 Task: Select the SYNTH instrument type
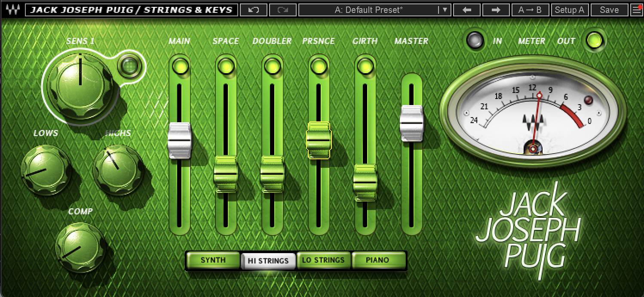pos(213,260)
